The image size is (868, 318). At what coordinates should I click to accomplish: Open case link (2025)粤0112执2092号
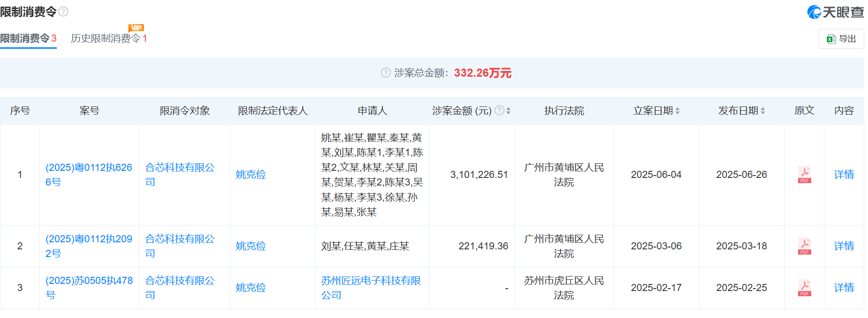tap(89, 246)
